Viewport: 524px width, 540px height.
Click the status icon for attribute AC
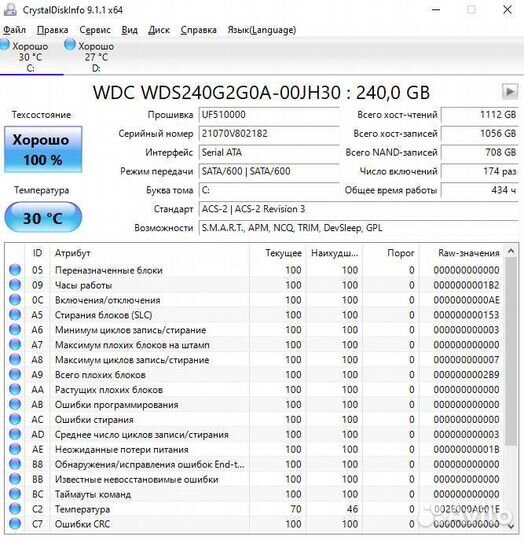(15, 419)
